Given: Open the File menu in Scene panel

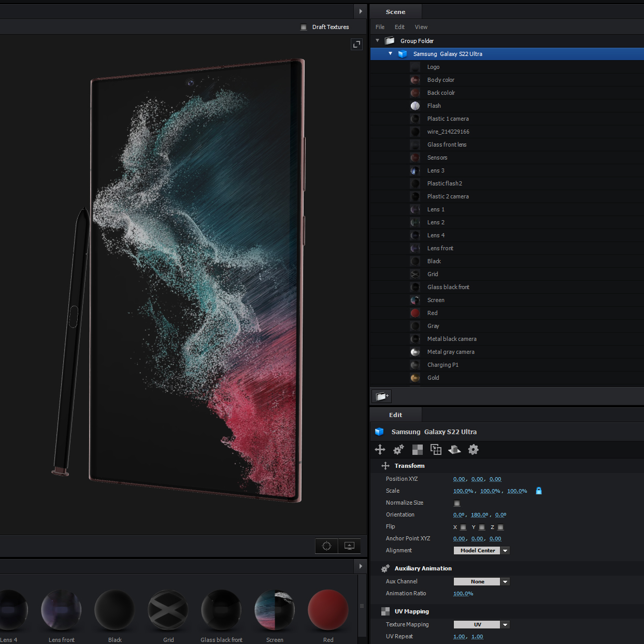Looking at the screenshot, I should click(x=380, y=27).
